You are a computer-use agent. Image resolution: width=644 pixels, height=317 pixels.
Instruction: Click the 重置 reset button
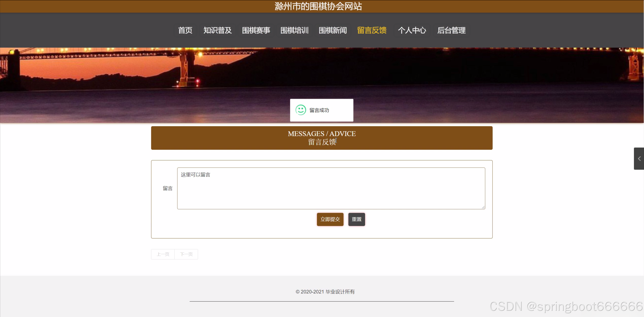click(356, 219)
